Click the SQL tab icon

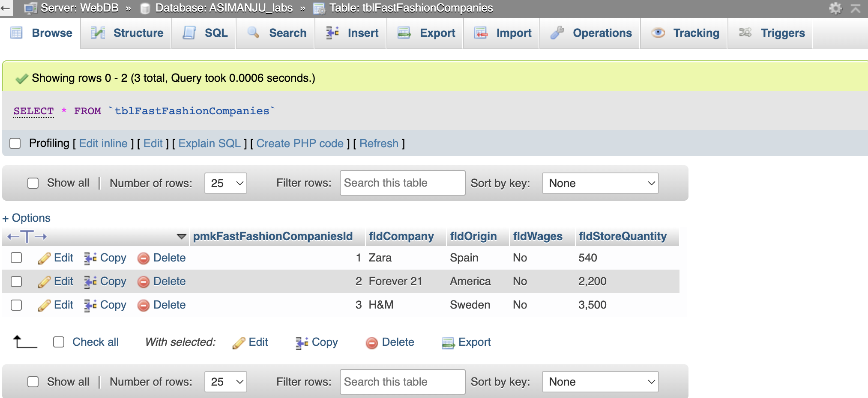pos(189,33)
